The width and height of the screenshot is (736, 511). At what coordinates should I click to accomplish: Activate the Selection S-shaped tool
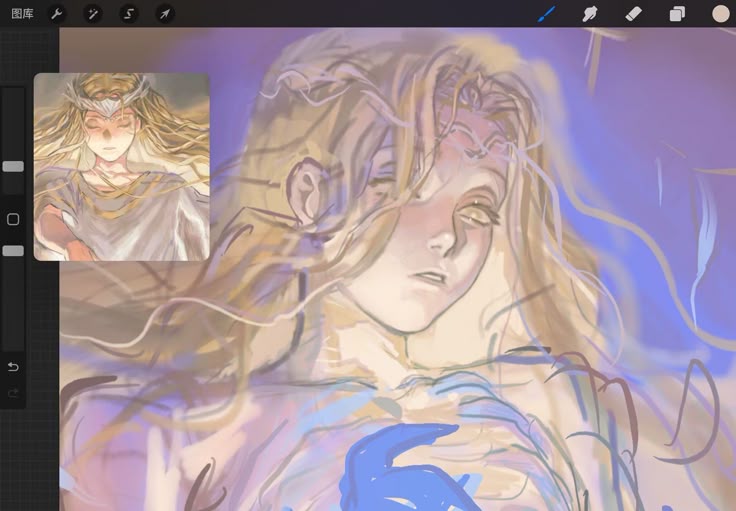[129, 14]
